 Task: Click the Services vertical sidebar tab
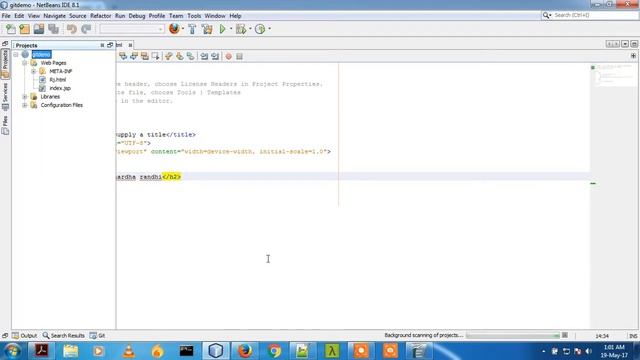tap(5, 97)
